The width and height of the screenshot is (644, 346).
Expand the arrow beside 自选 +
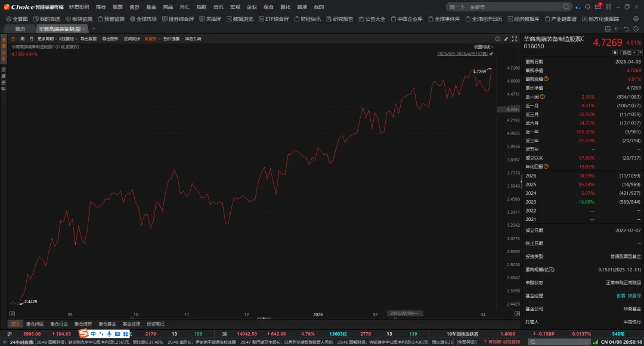(640, 52)
